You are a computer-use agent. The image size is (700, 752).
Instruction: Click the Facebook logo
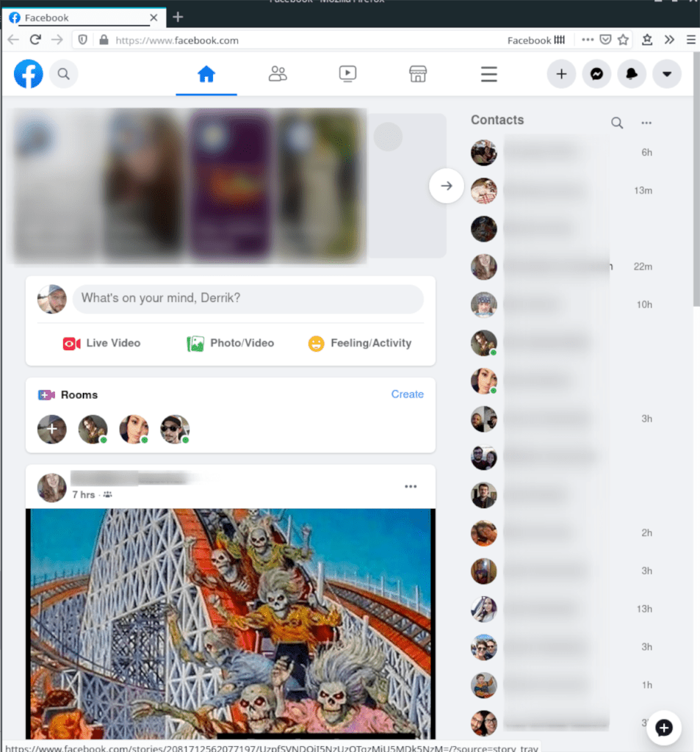pyautogui.click(x=29, y=74)
